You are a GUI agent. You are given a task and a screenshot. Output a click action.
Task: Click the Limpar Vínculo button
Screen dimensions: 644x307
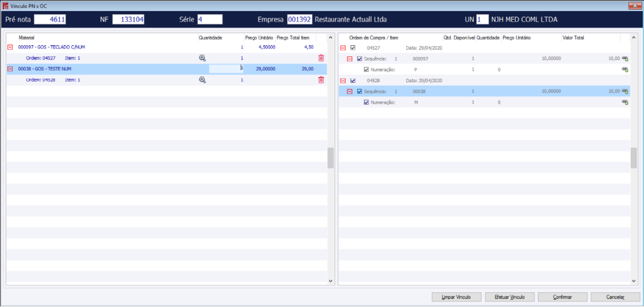[456, 297]
